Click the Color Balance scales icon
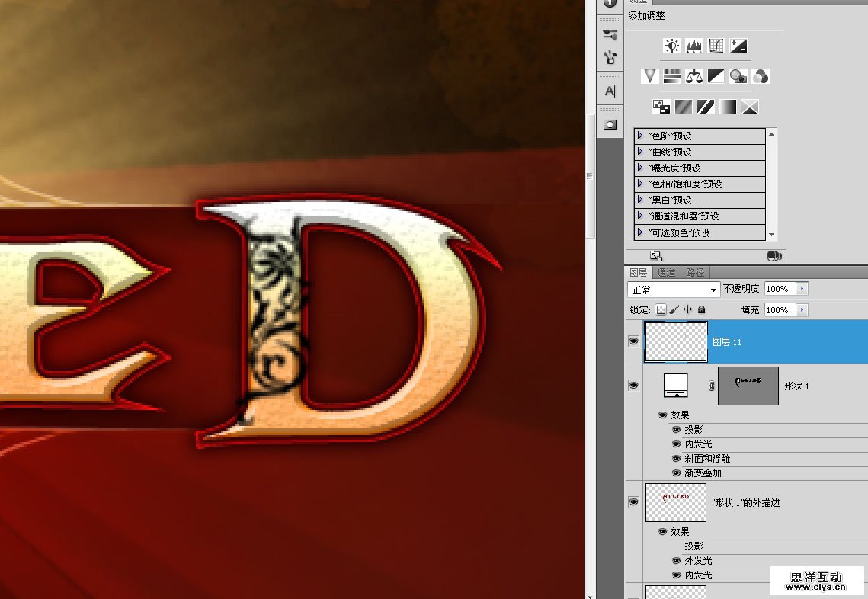Viewport: 868px width, 599px height. coord(693,76)
